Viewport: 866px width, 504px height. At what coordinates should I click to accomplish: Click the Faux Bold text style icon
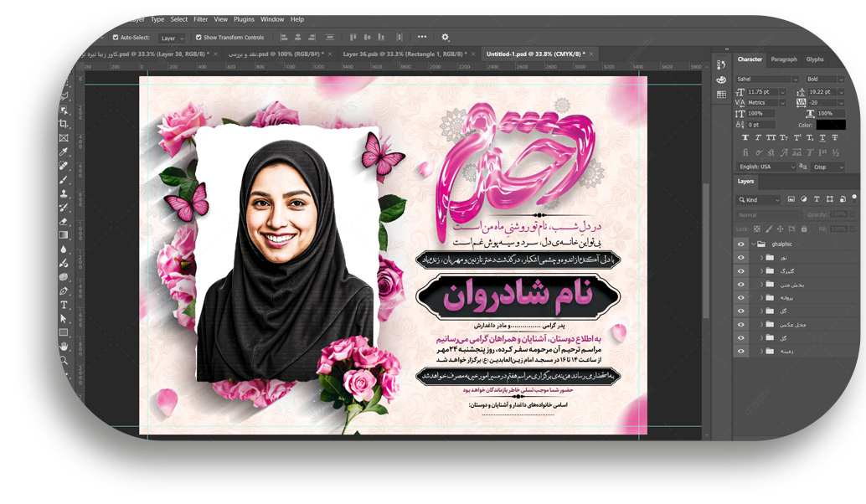tap(745, 137)
